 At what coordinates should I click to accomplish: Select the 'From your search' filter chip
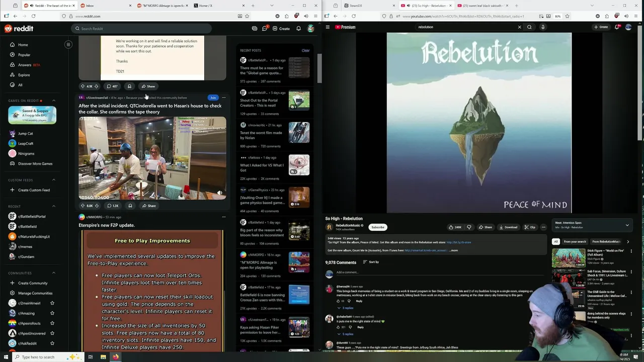(575, 242)
